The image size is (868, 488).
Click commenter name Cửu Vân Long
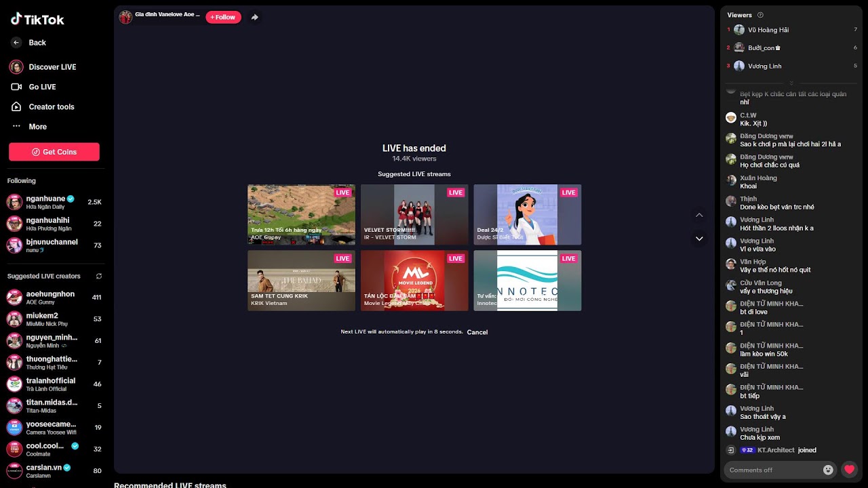point(761,283)
